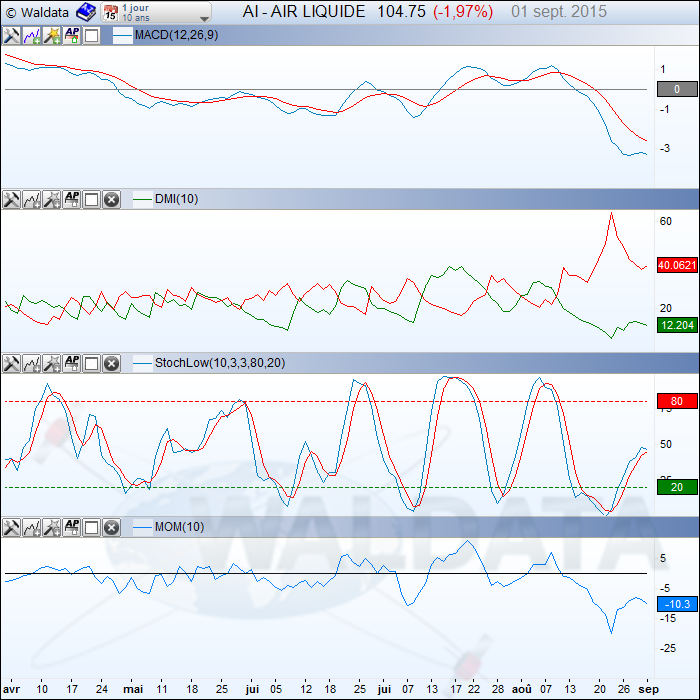Screen dimensions: 700x700
Task: Click the MACD blue line color swatch
Action: click(122, 36)
